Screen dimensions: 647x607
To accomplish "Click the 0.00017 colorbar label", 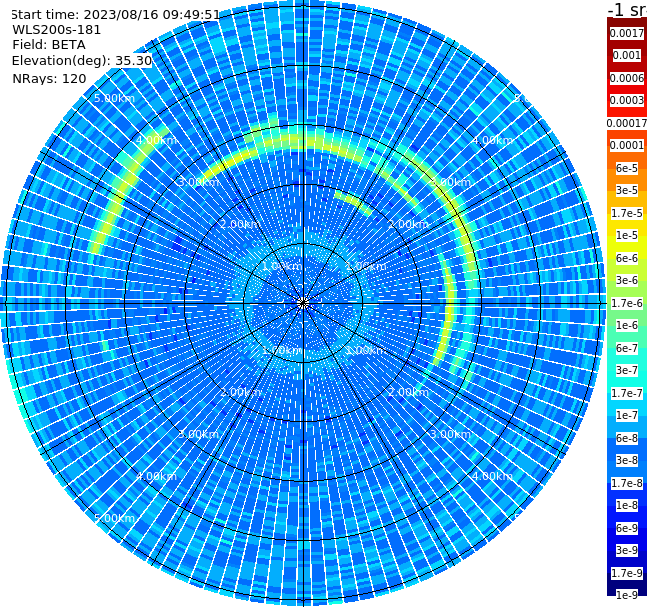I will tap(627, 123).
